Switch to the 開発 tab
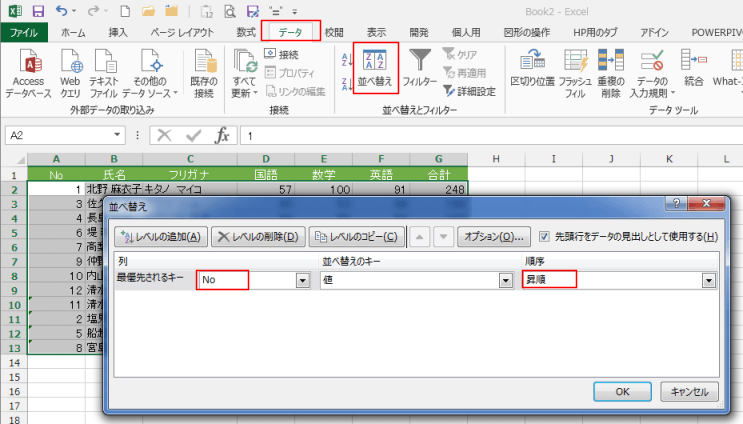Screen dimensions: 743x424 click(x=419, y=32)
